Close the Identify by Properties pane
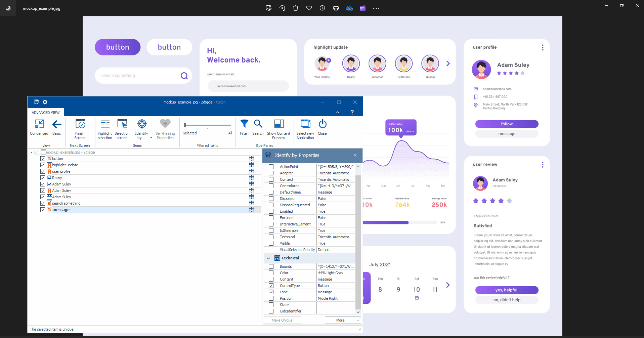644x338 pixels. (355, 155)
